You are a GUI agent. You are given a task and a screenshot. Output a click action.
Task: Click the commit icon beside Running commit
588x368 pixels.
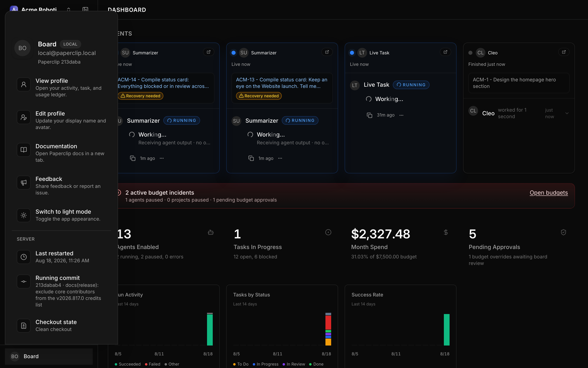click(23, 281)
